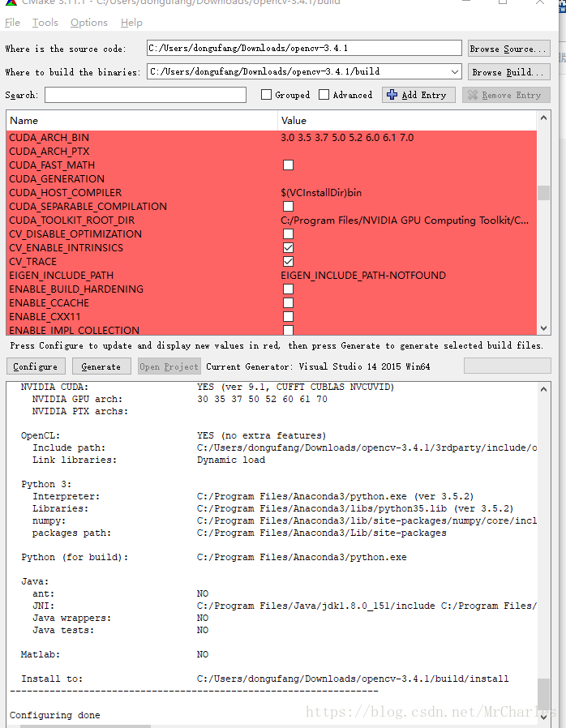Click the Browse Source button

tap(509, 49)
